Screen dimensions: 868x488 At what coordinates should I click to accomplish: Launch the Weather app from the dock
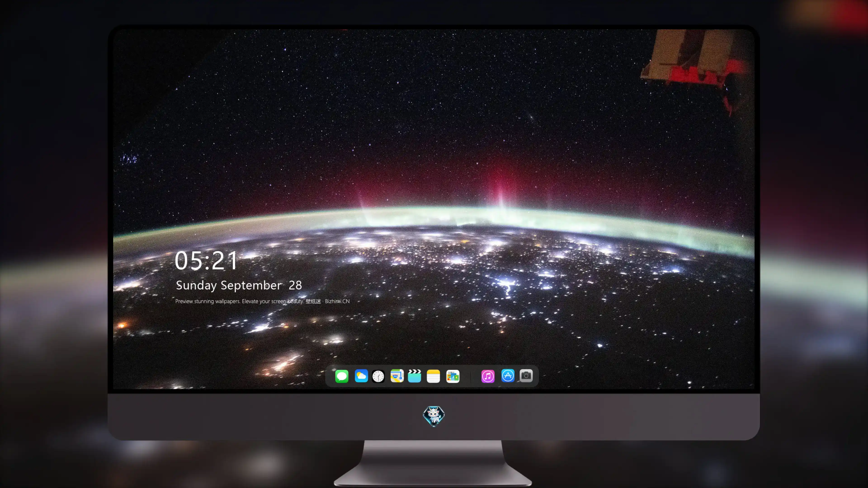pyautogui.click(x=361, y=376)
